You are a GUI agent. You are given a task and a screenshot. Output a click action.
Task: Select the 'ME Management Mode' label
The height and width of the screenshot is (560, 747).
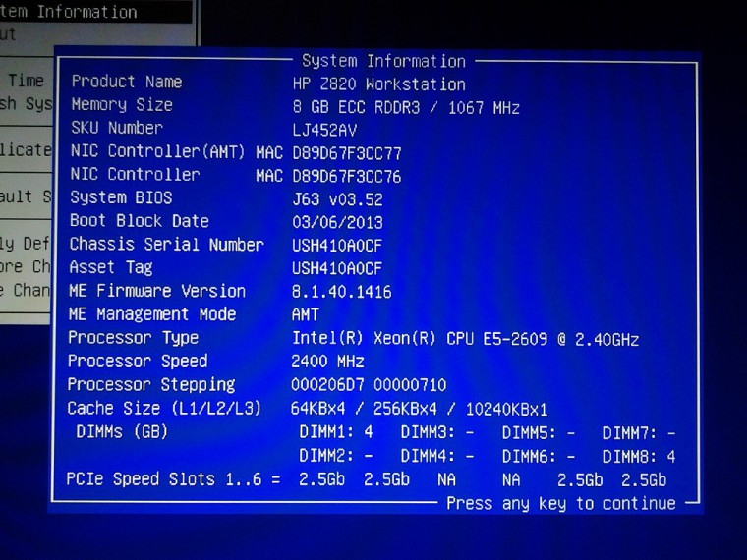tap(152, 314)
